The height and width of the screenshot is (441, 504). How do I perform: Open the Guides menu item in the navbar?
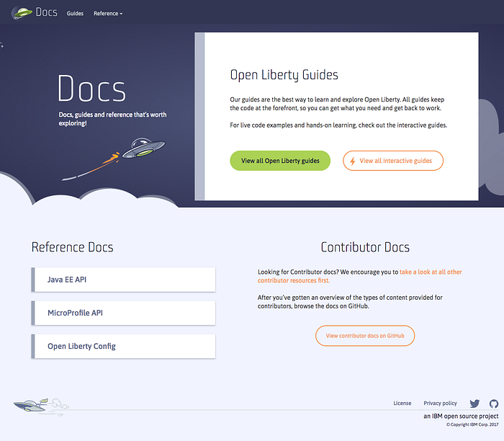point(75,14)
